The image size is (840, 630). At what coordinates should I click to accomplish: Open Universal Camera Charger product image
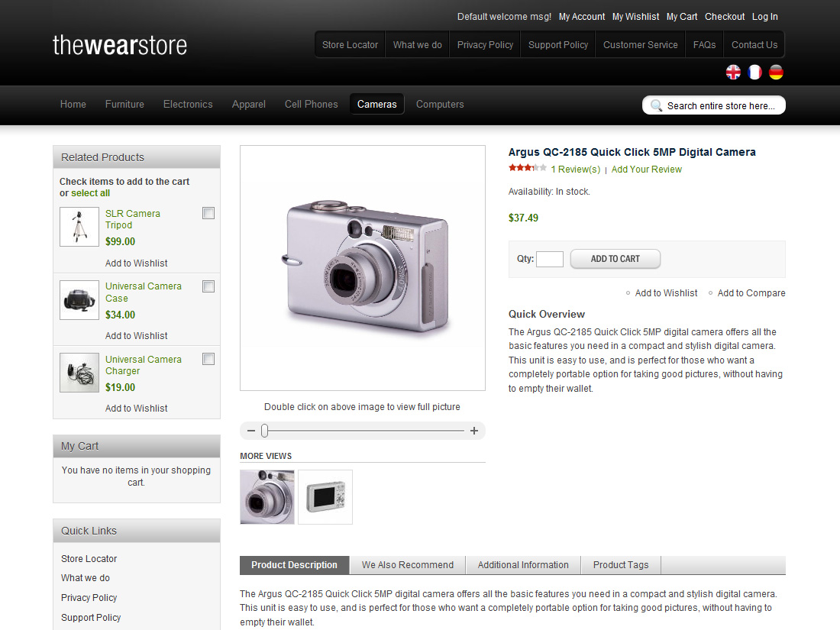pyautogui.click(x=79, y=373)
